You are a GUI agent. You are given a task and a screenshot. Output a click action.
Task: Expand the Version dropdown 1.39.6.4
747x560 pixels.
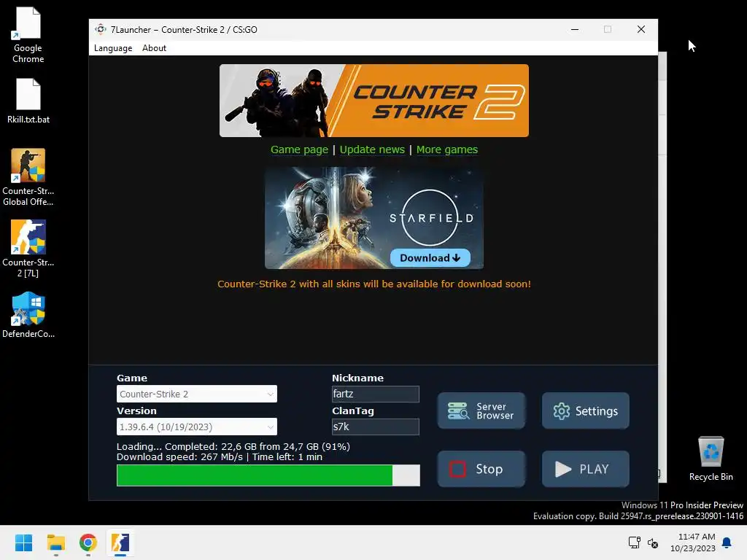[197, 427]
